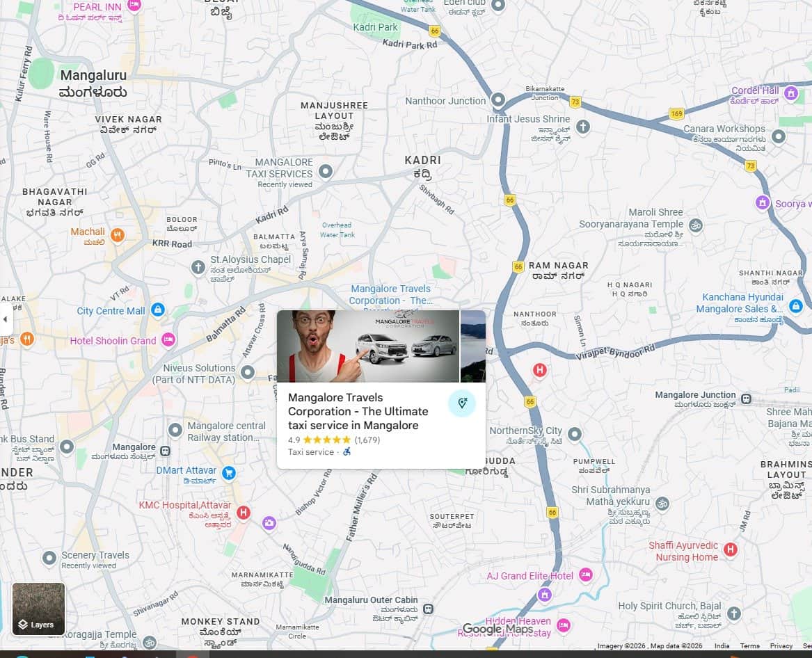The height and width of the screenshot is (658, 812).
Task: Click the NorthernSky City marker icon
Action: 574,434
